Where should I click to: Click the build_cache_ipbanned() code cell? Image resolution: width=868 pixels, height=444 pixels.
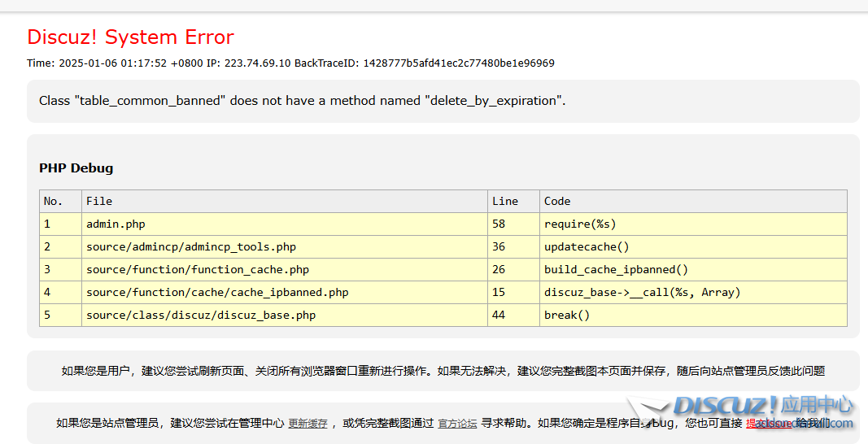point(616,269)
